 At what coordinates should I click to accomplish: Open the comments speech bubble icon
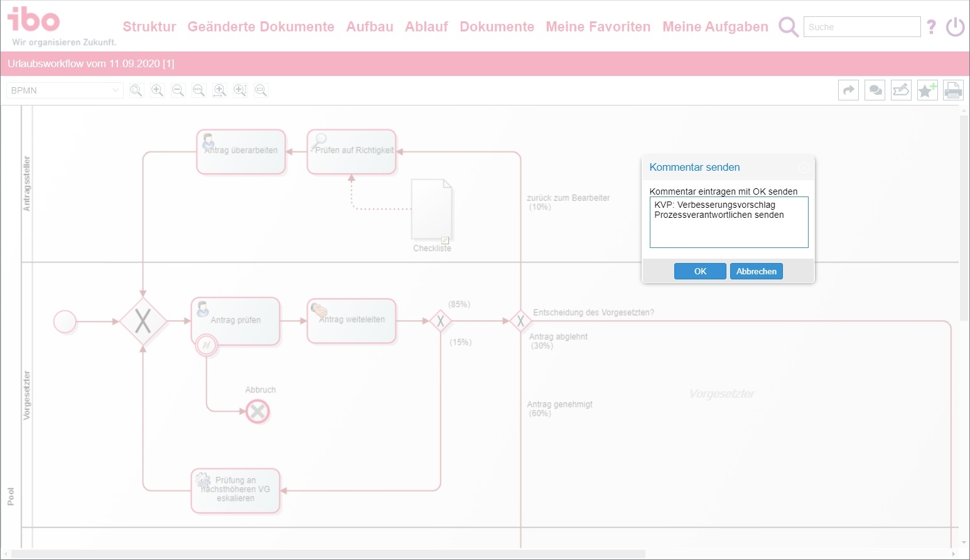tap(875, 90)
